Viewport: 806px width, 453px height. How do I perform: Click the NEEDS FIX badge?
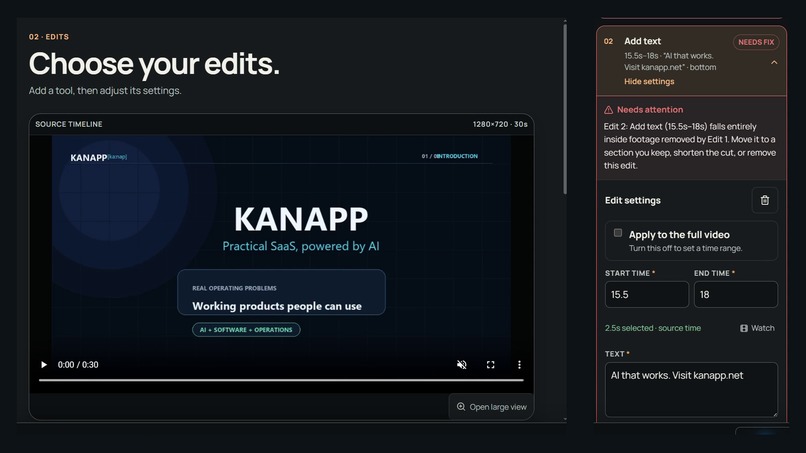[756, 42]
